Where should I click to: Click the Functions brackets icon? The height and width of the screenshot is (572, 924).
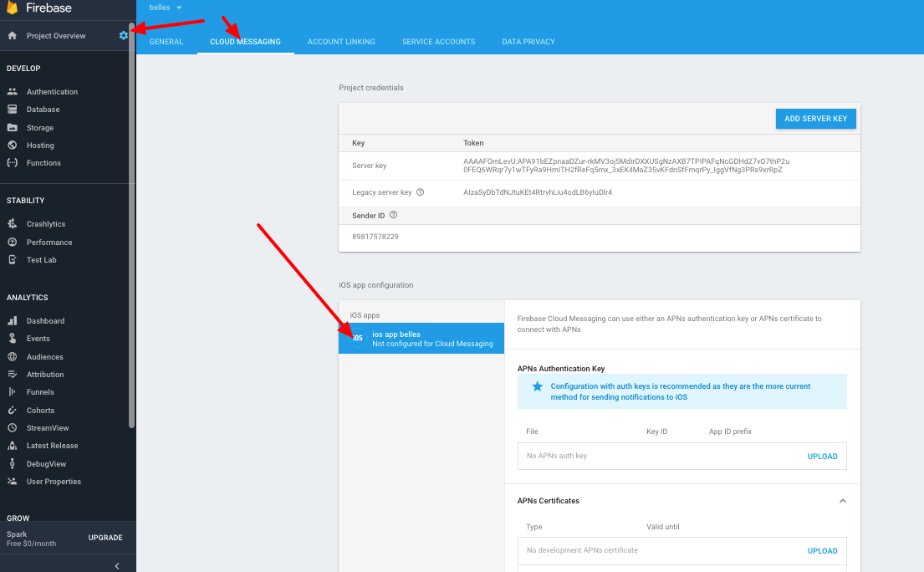(x=12, y=162)
